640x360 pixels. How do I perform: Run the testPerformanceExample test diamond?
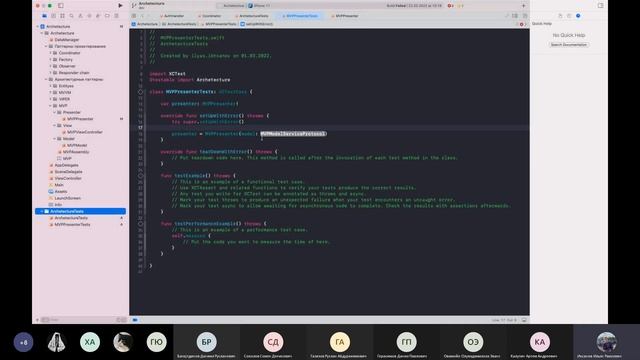(x=140, y=224)
